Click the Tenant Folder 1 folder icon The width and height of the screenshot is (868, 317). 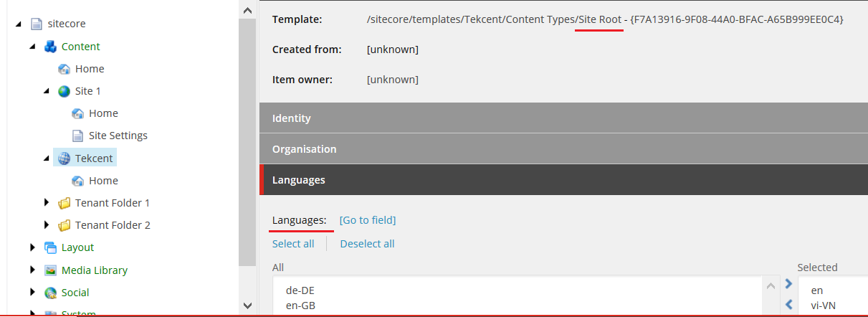(65, 203)
